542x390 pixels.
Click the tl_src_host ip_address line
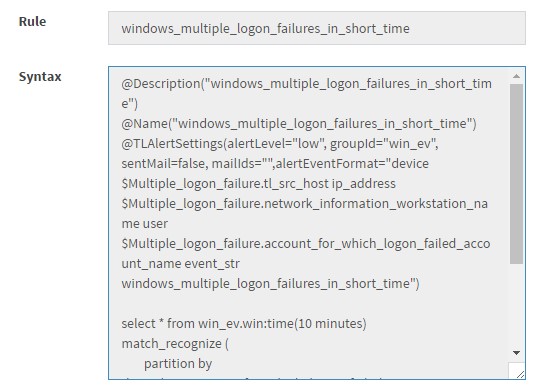point(258,184)
